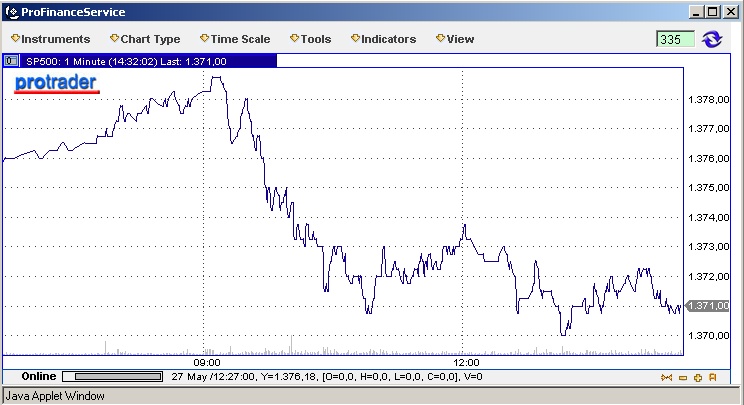Minimize the ProFinanceService window
This screenshot has height=405, width=744.
(x=696, y=12)
